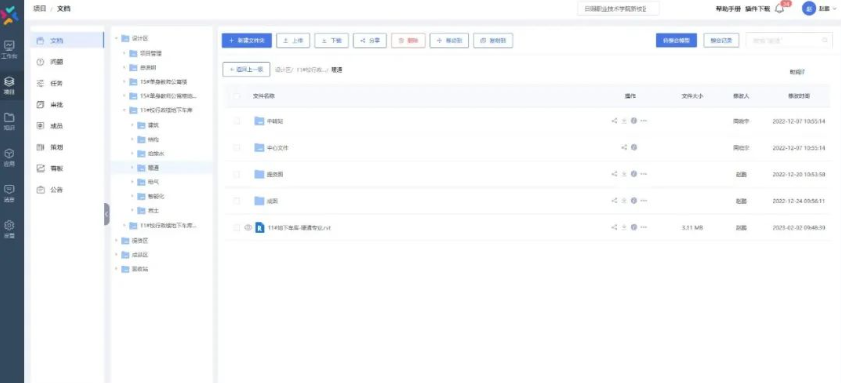The image size is (841, 383).
Task: Click share icon in rvt file row
Action: [x=615, y=227]
